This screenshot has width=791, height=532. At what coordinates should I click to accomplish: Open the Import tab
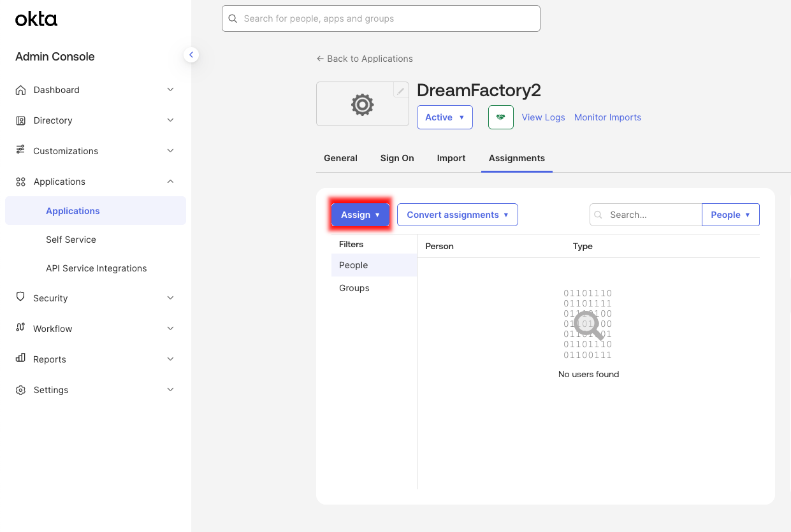pos(451,157)
